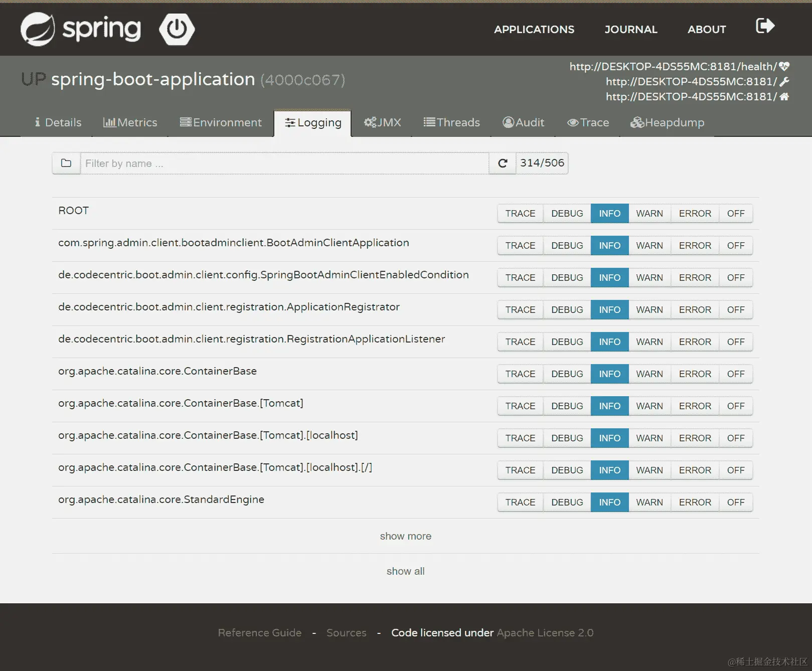Screen dimensions: 812x671
Task: Click the Filter by name field
Action: point(284,163)
